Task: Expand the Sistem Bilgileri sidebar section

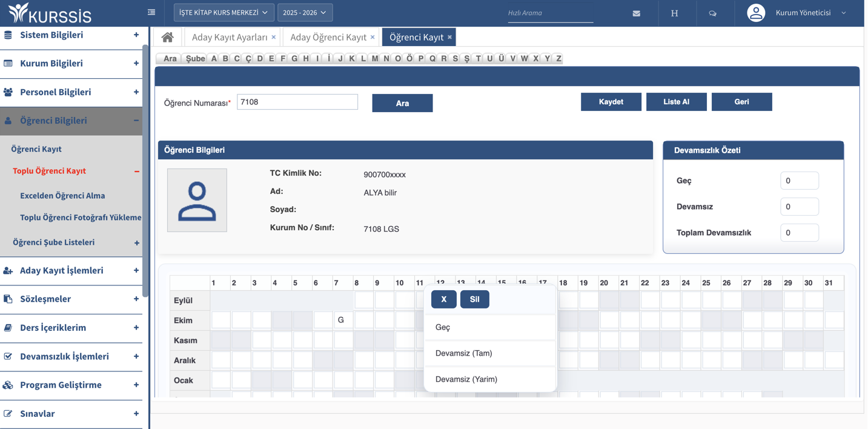Action: pos(136,35)
